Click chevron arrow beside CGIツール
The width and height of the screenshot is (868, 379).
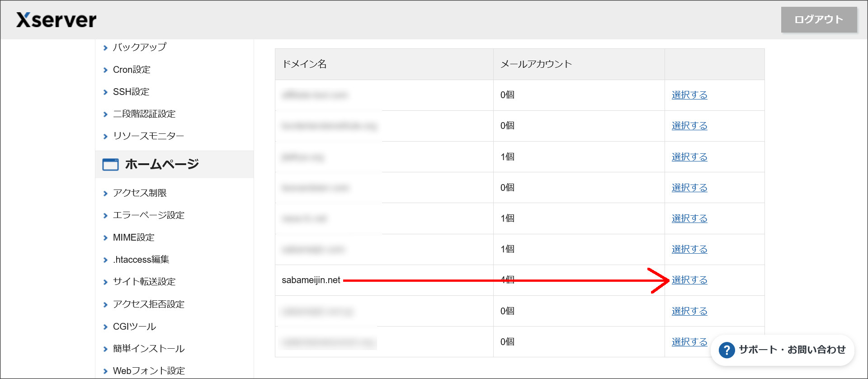(x=105, y=327)
